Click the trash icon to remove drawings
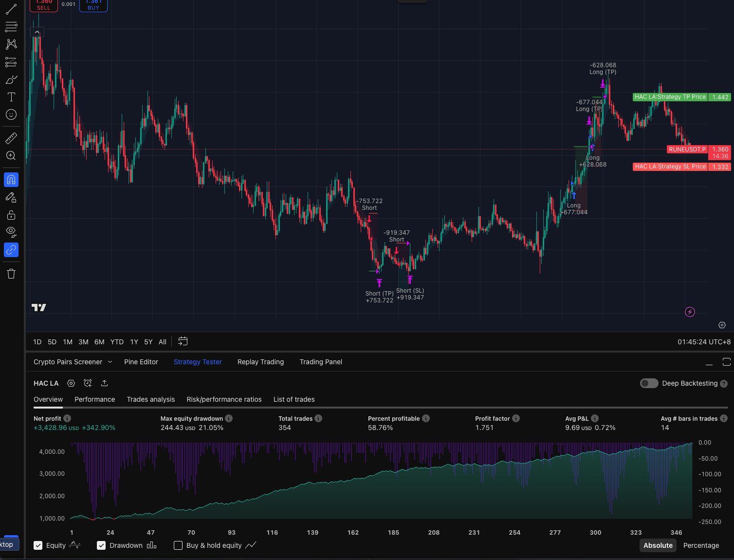The height and width of the screenshot is (560, 734). click(x=11, y=274)
